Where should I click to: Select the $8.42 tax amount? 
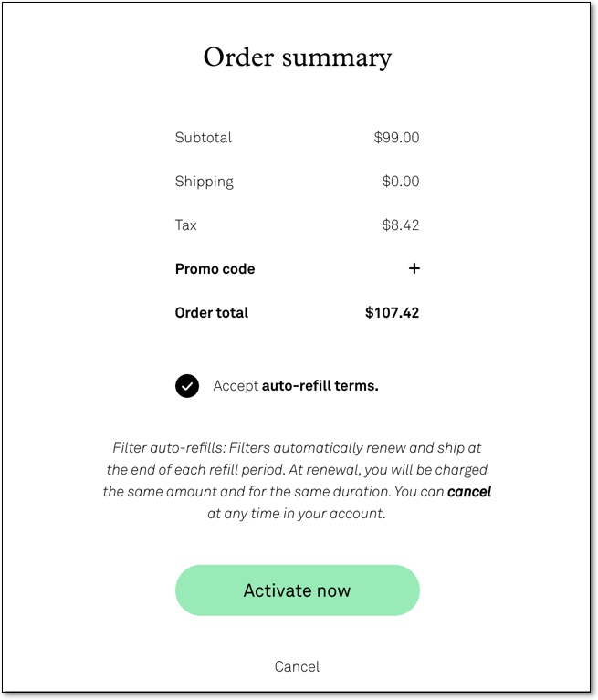pyautogui.click(x=401, y=225)
